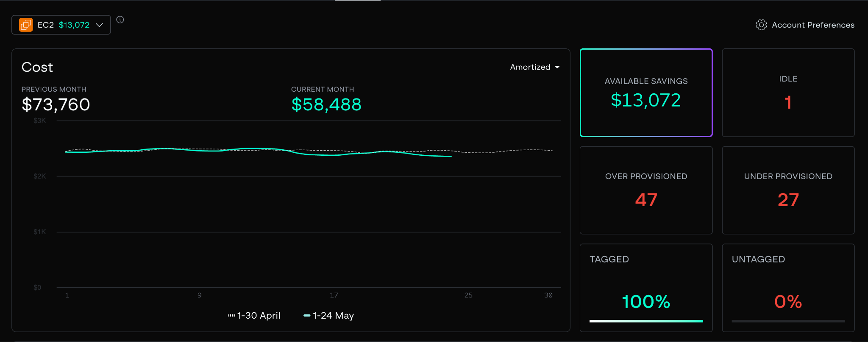Click day 17 on the x-axis
The width and height of the screenshot is (868, 342).
[x=334, y=295]
